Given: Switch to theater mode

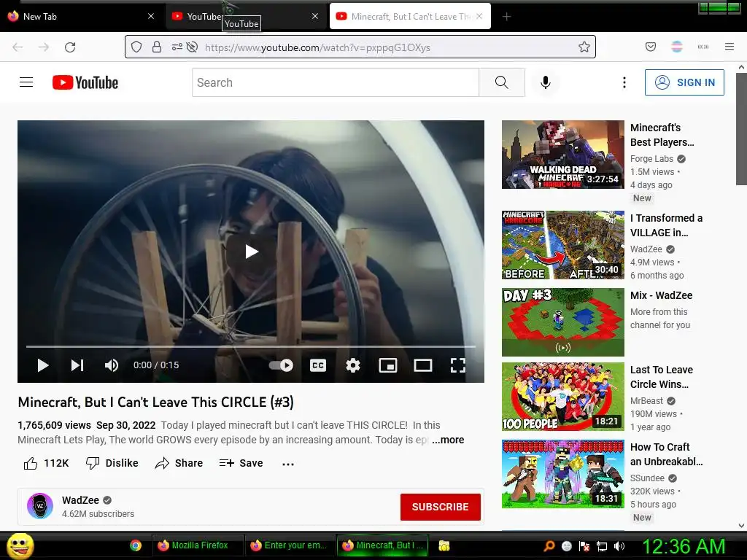Looking at the screenshot, I should tap(422, 365).
